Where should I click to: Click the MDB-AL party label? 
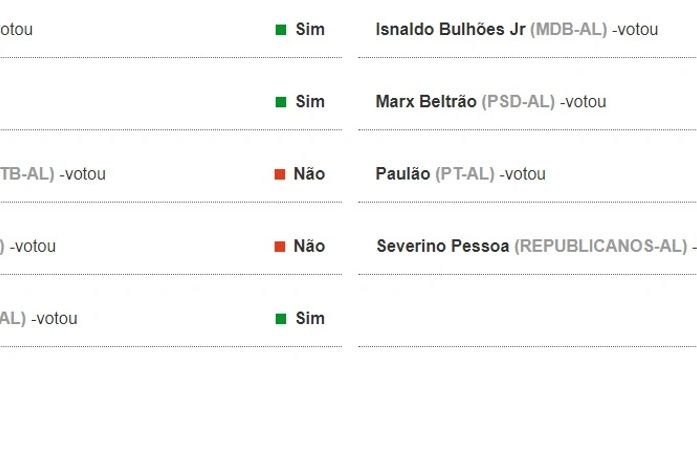[x=568, y=30]
